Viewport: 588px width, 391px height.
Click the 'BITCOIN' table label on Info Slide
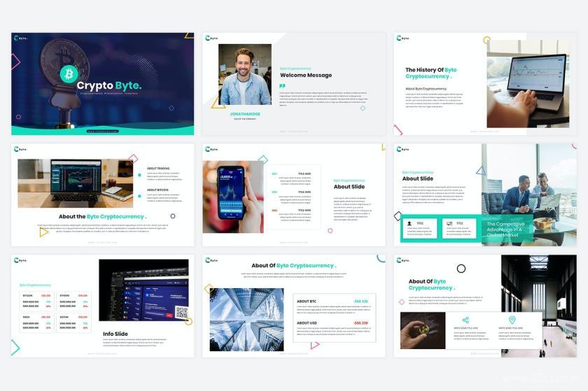point(28,295)
